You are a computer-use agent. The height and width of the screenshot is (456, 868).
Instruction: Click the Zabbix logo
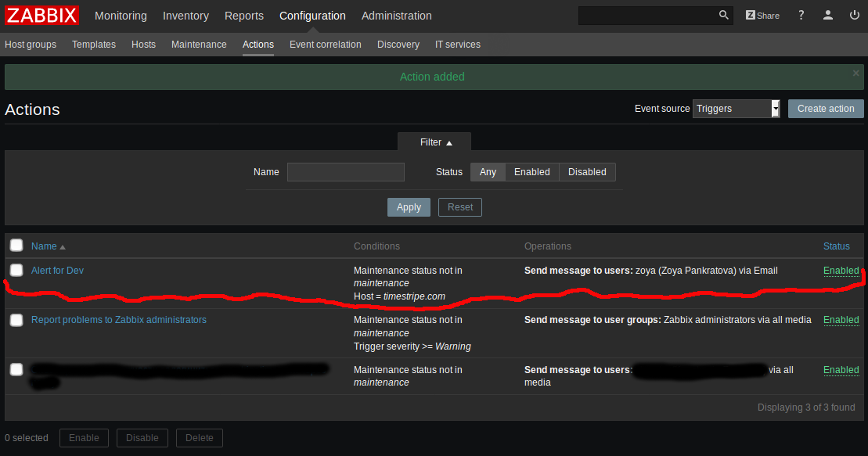pos(42,16)
